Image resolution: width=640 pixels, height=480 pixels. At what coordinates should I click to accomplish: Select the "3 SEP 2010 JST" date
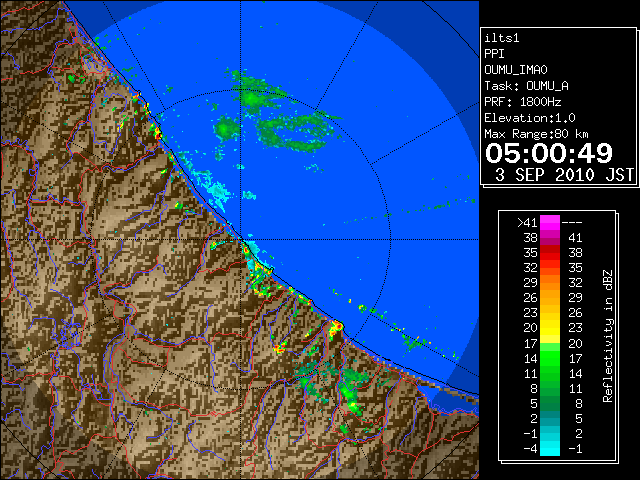(x=564, y=175)
